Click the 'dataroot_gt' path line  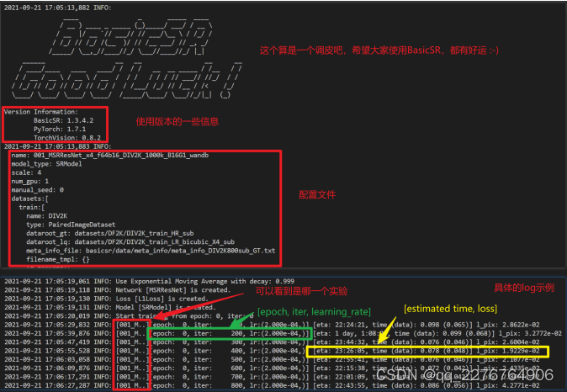click(110, 233)
